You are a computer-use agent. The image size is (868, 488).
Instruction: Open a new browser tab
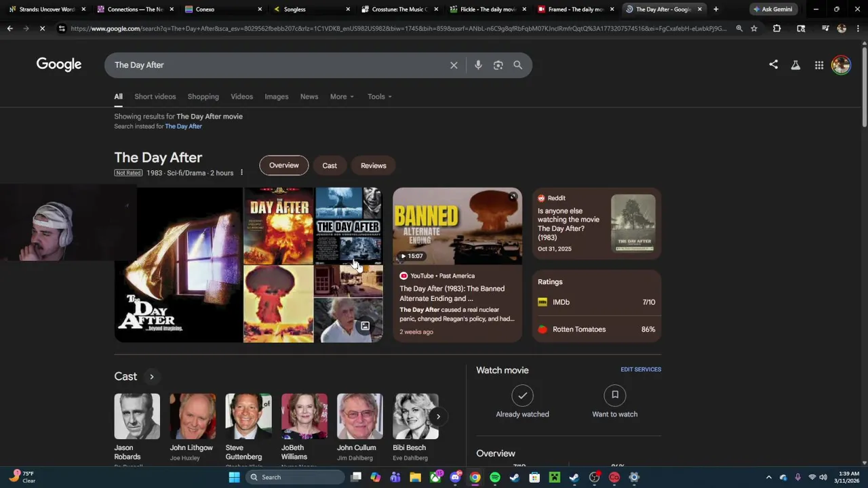[x=715, y=9]
